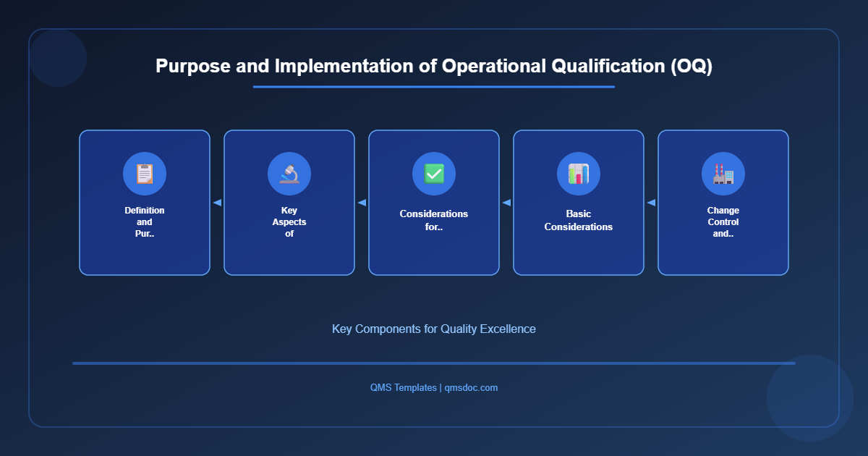This screenshot has width=868, height=456.
Task: Select the microscope icon on the Key Aspects card
Action: coord(289,173)
